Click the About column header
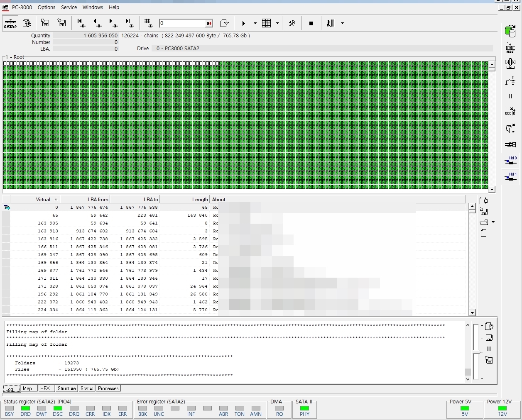522x420 pixels. [337, 199]
